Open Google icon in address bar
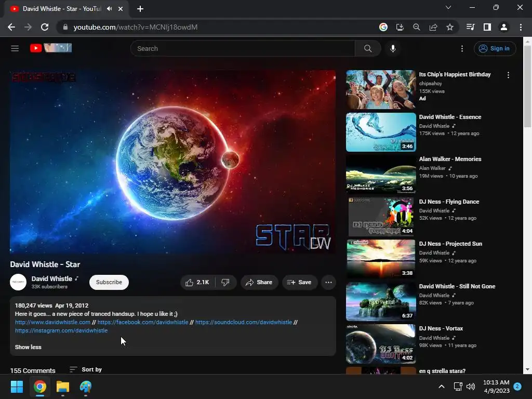Viewport: 532px width, 399px height. tap(383, 27)
